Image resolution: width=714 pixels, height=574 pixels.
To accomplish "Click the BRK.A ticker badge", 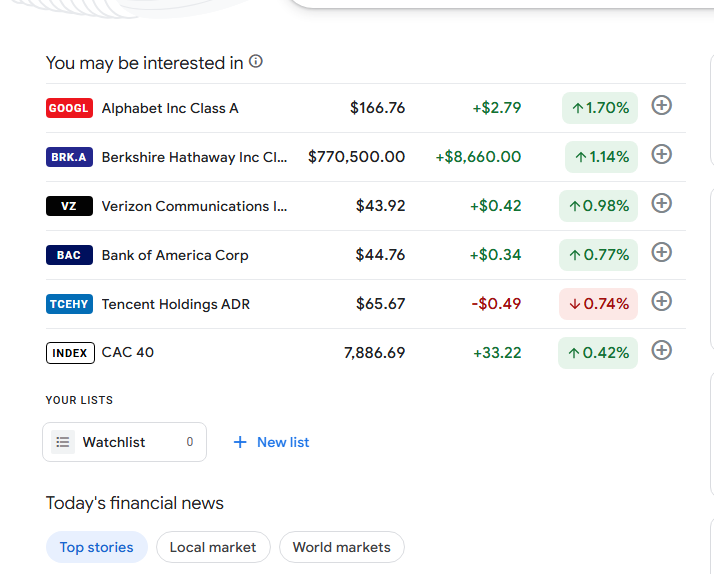I will tap(69, 157).
